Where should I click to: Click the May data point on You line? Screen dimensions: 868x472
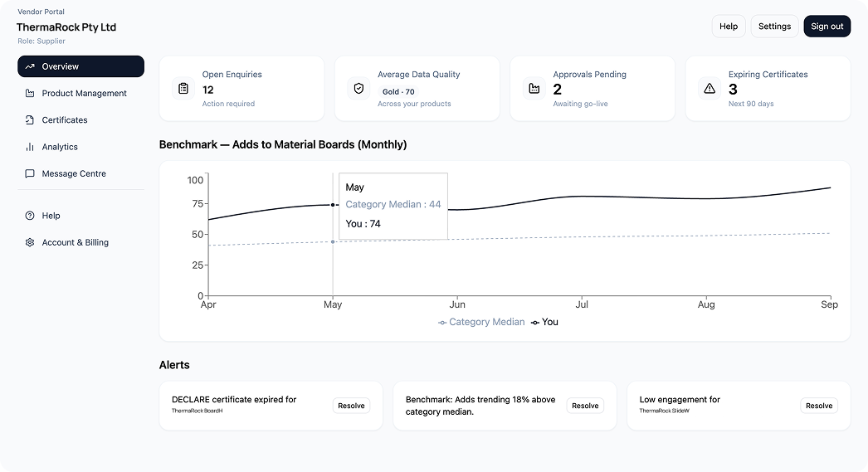click(333, 205)
